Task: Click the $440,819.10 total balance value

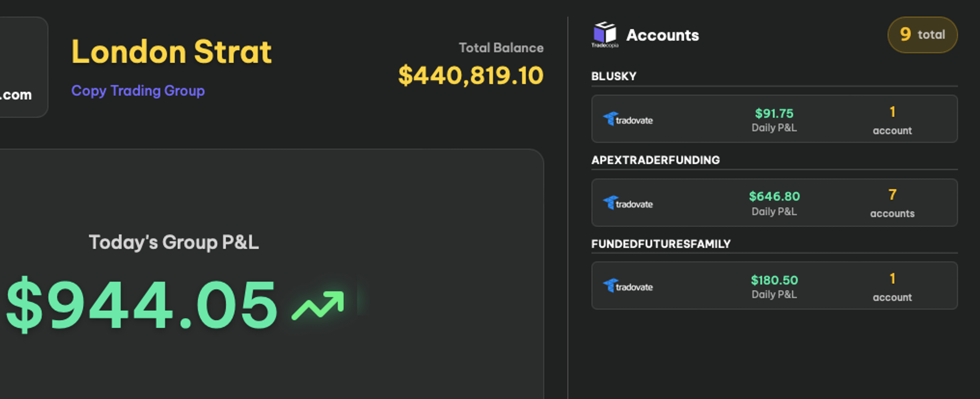Action: [x=471, y=75]
